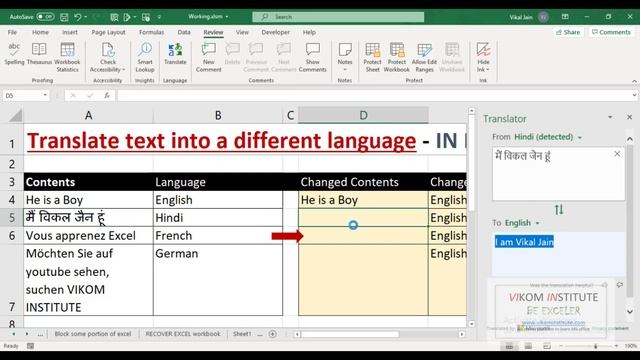Open the Sheet1 tab
The width and height of the screenshot is (640, 360).
point(242,334)
